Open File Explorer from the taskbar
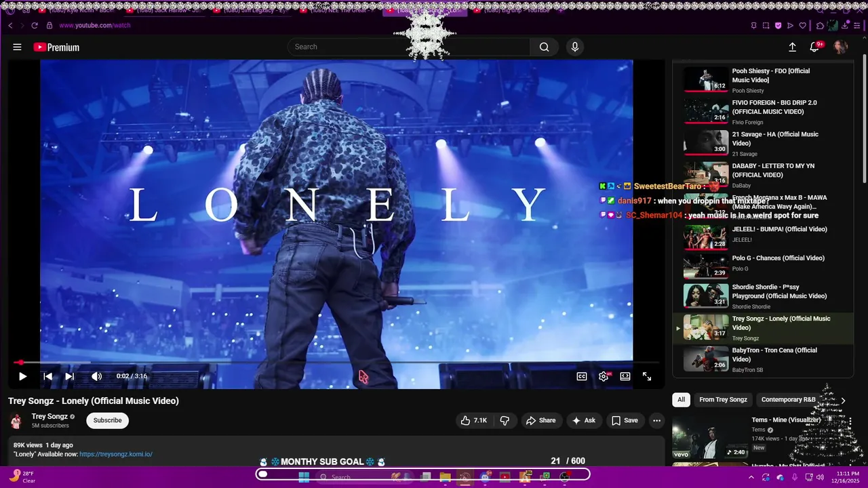868x488 pixels. (446, 477)
